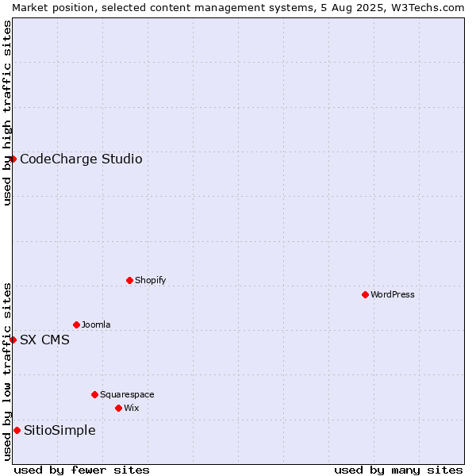Click the 'SX CMS' label text
This screenshot has width=476, height=476.
pos(44,340)
